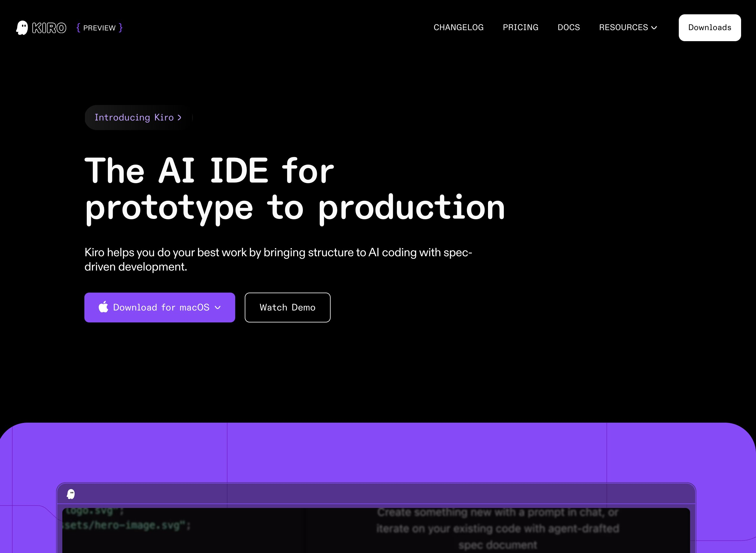The height and width of the screenshot is (553, 756).
Task: Go to the PRICING page
Action: point(520,27)
